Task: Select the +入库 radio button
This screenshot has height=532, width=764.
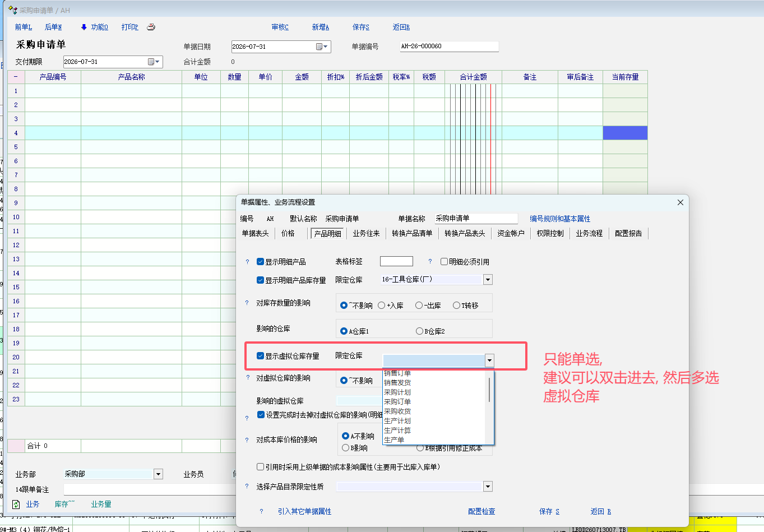Action: tap(382, 306)
